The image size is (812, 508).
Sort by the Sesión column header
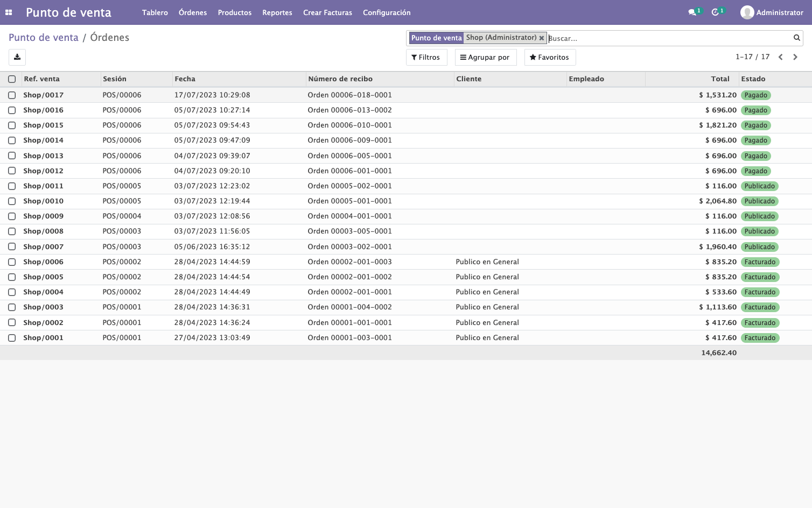(x=137, y=79)
